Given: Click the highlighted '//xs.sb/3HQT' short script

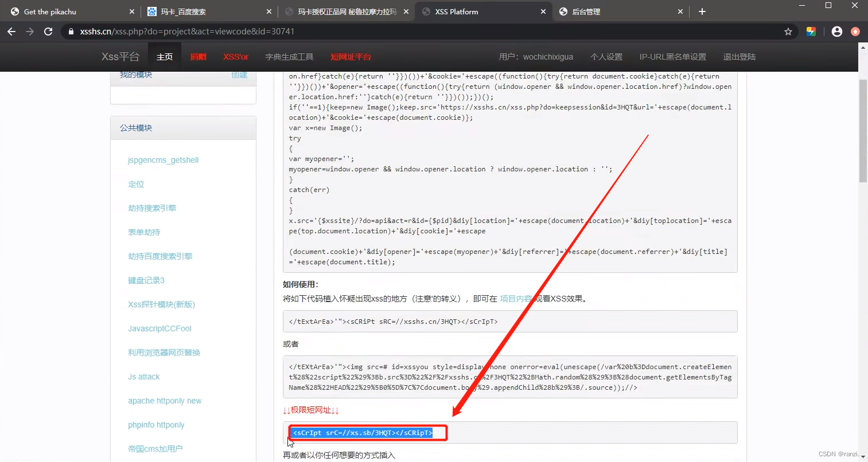Looking at the screenshot, I should 362,433.
